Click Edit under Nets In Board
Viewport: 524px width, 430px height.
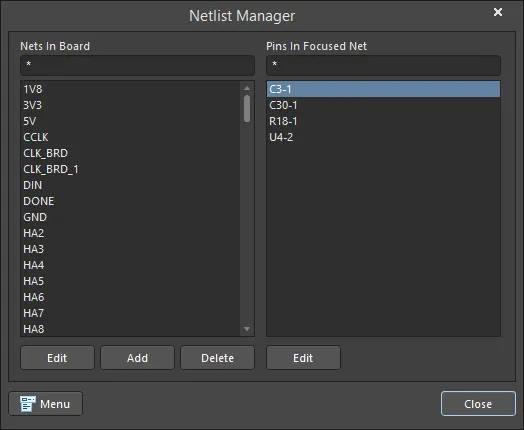pos(57,358)
